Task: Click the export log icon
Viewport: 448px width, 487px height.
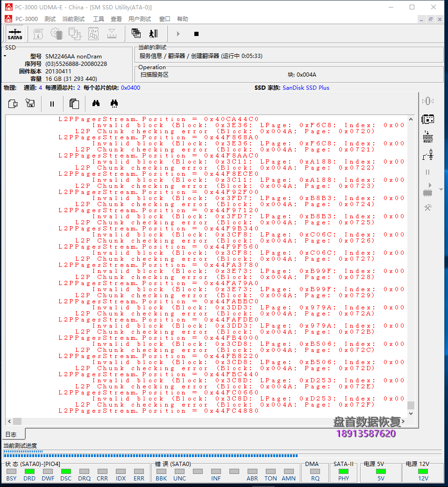Action: pyautogui.click(x=13, y=103)
